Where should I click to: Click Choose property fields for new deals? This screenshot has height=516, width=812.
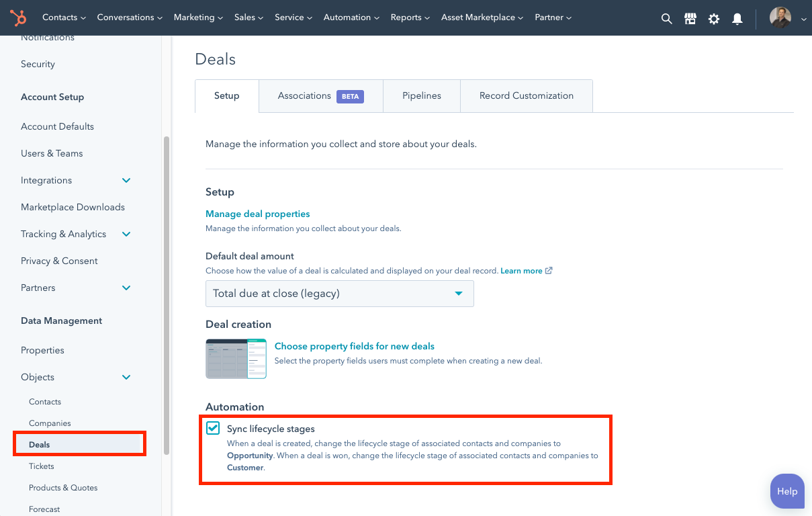[354, 345]
